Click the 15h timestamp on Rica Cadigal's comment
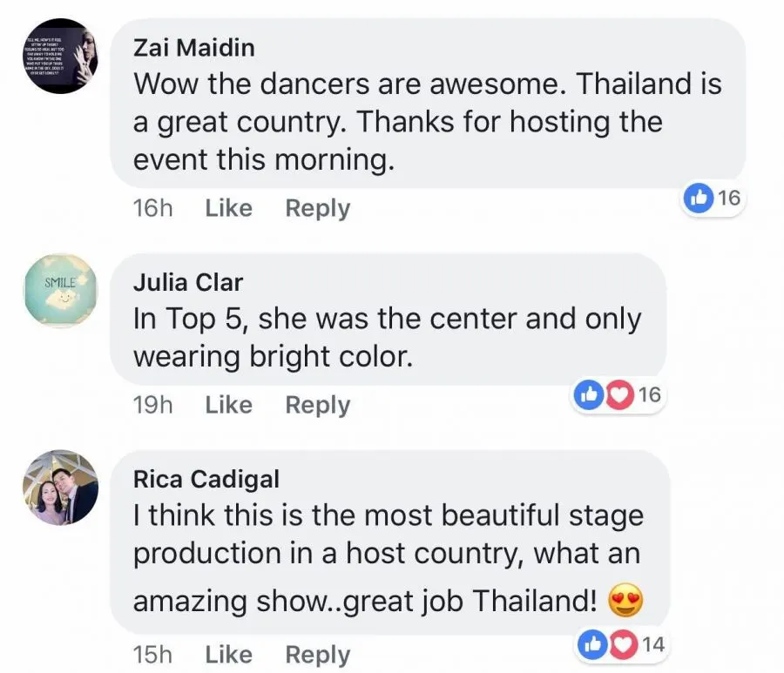784x673 pixels. pyautogui.click(x=153, y=654)
